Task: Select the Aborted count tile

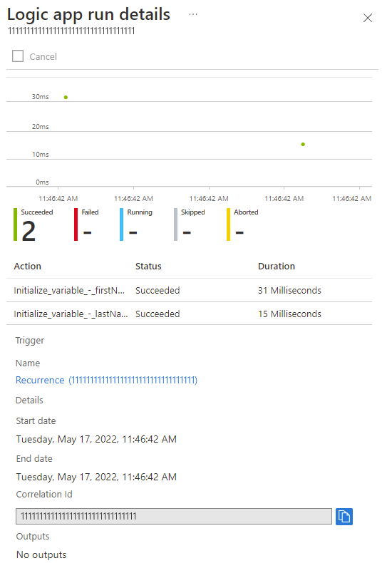Action: point(242,224)
